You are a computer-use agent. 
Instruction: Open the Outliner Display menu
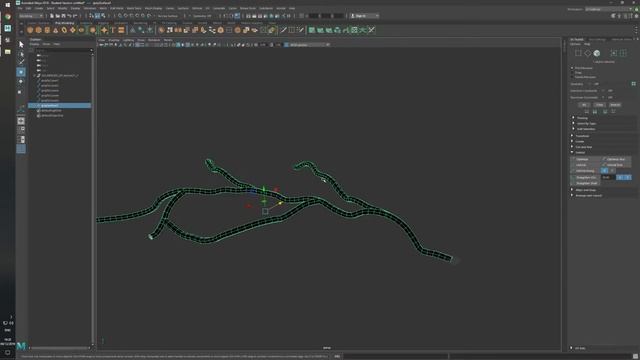[x=35, y=44]
